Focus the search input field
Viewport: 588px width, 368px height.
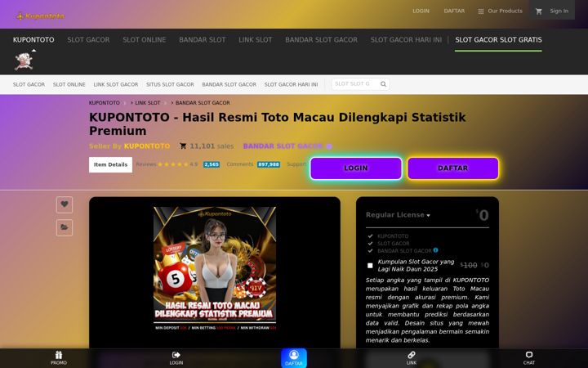(356, 84)
